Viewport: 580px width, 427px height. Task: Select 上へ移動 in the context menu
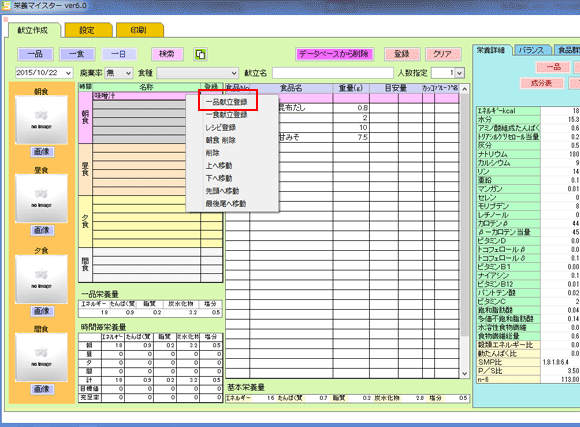tap(219, 166)
